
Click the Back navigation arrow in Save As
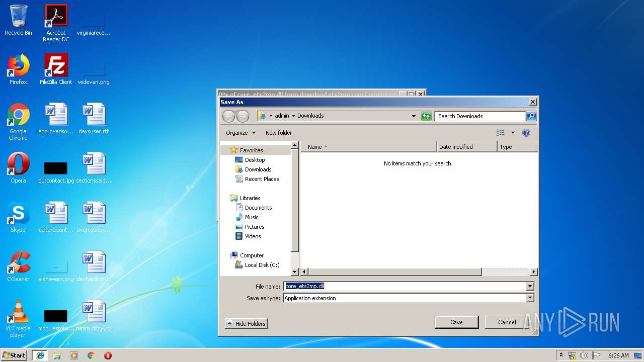point(228,116)
